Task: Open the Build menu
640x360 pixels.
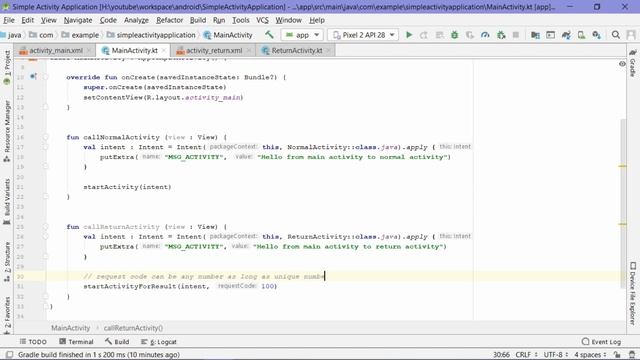Action: click(198, 20)
